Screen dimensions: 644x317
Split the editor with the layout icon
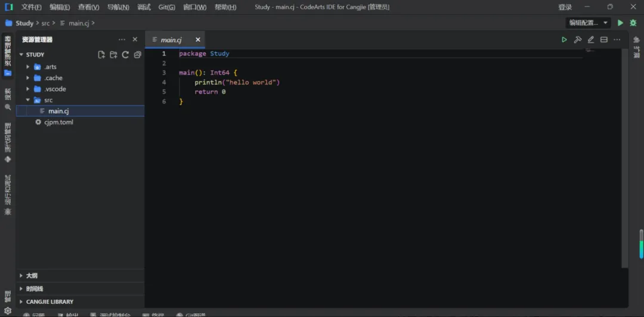pos(603,40)
